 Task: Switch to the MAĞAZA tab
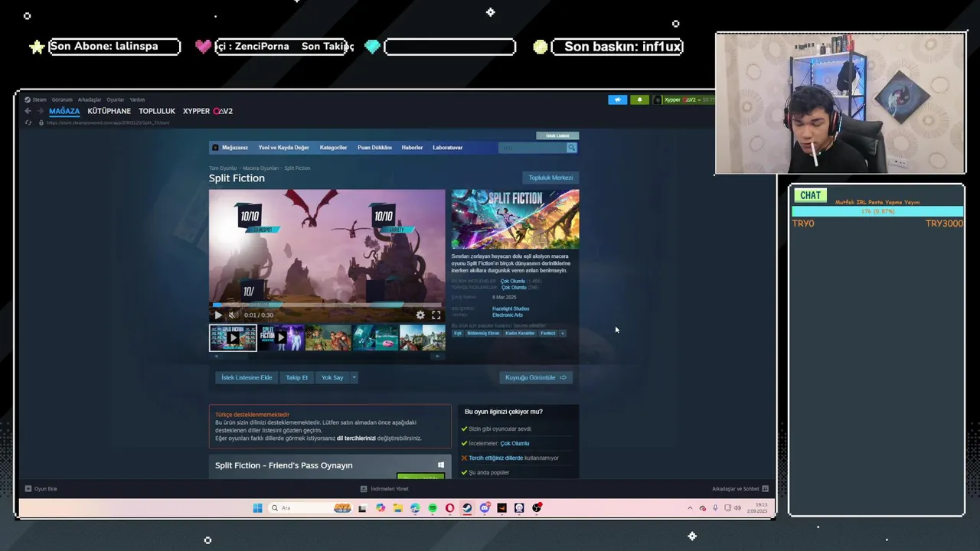tap(64, 111)
